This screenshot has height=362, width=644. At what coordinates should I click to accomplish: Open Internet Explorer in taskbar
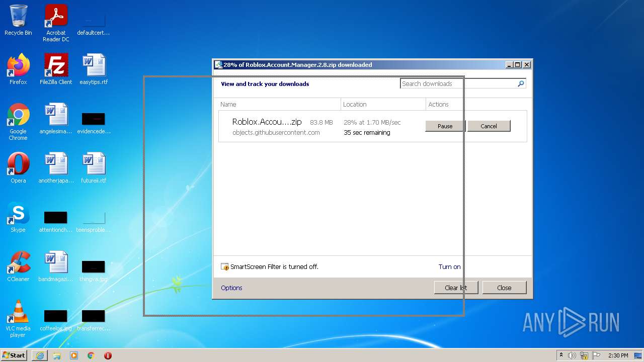[40, 355]
